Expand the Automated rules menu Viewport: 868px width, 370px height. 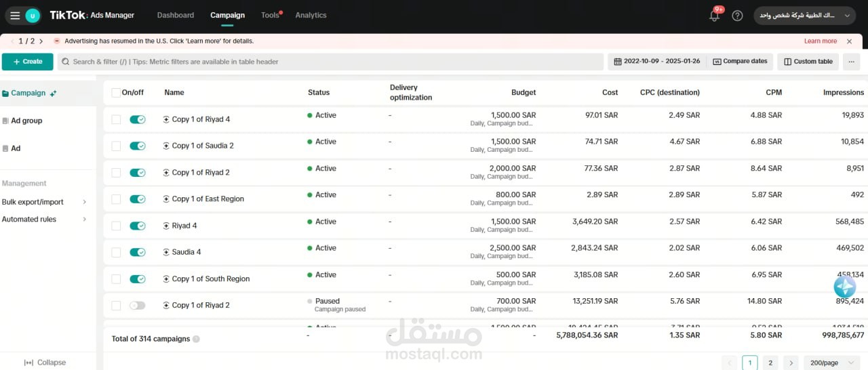tap(45, 220)
